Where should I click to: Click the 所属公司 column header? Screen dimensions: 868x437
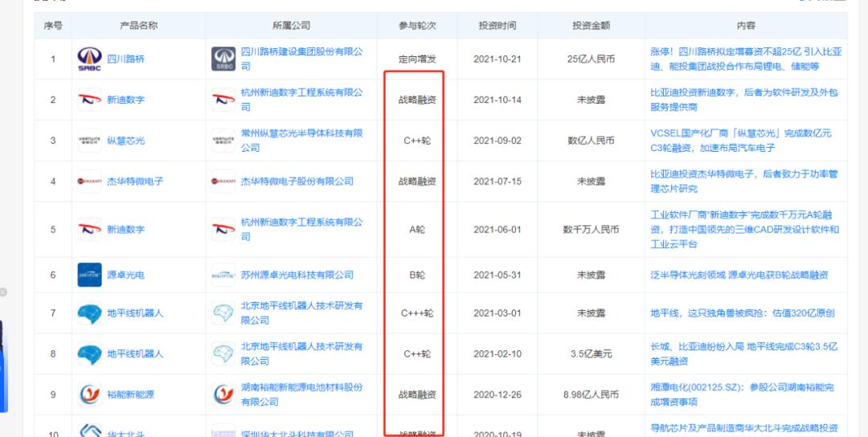click(x=291, y=26)
